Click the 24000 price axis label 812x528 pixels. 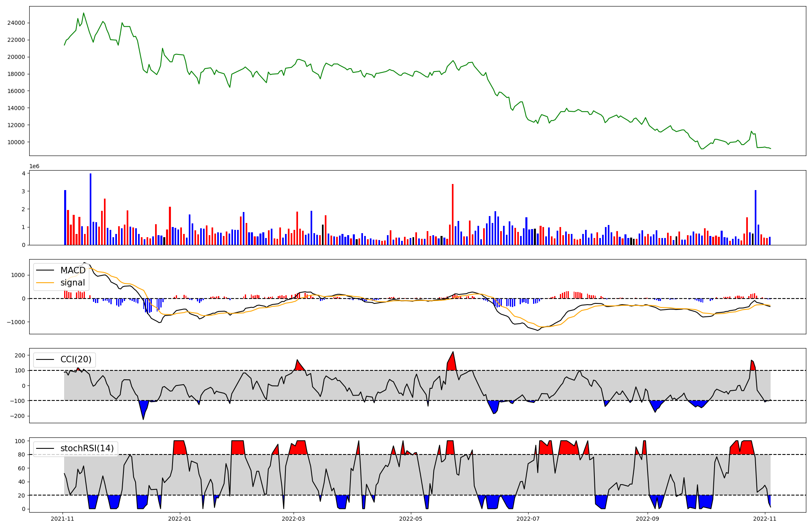16,23
